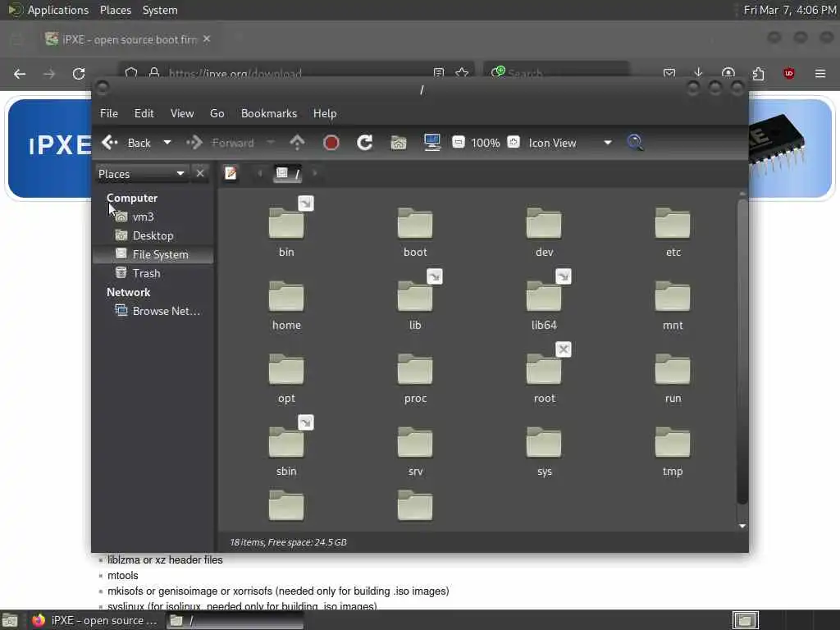Open the Bookmarks menu
840x630 pixels.
(x=269, y=113)
